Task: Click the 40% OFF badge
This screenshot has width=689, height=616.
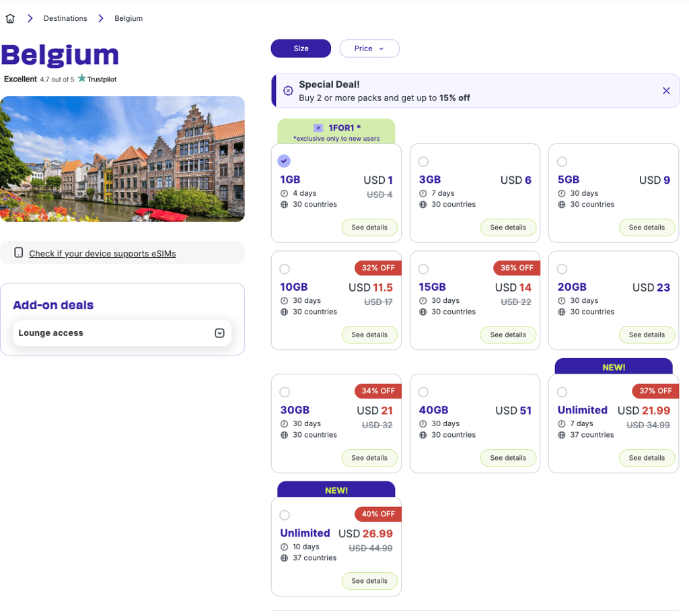Action: (378, 514)
